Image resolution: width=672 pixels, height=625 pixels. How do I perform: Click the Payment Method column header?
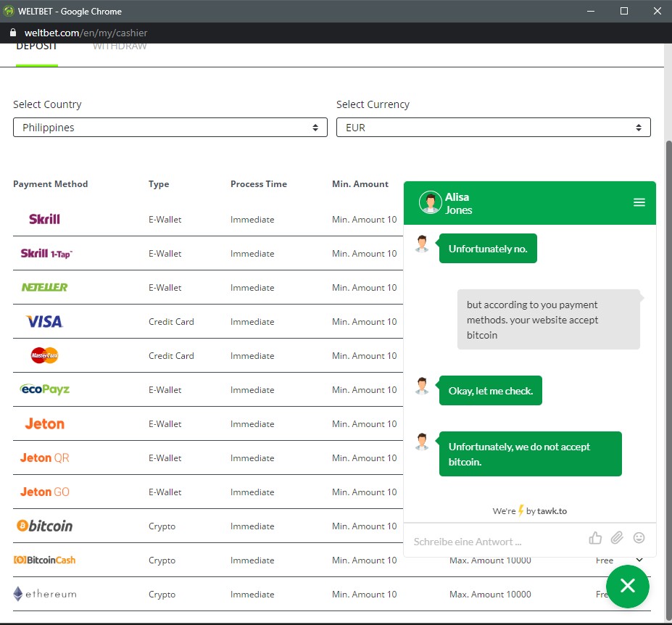pyautogui.click(x=50, y=184)
